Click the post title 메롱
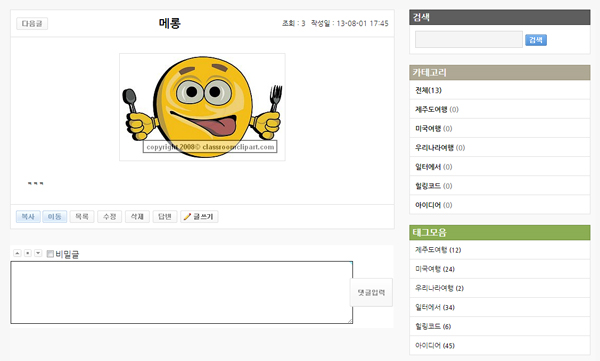Screen dimensions: 600x361 click(170, 23)
